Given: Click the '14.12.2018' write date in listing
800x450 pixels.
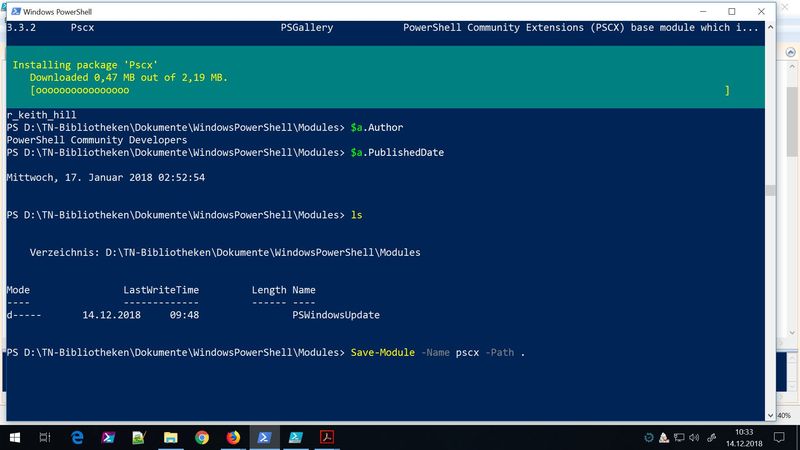Looking at the screenshot, I should pyautogui.click(x=111, y=315).
